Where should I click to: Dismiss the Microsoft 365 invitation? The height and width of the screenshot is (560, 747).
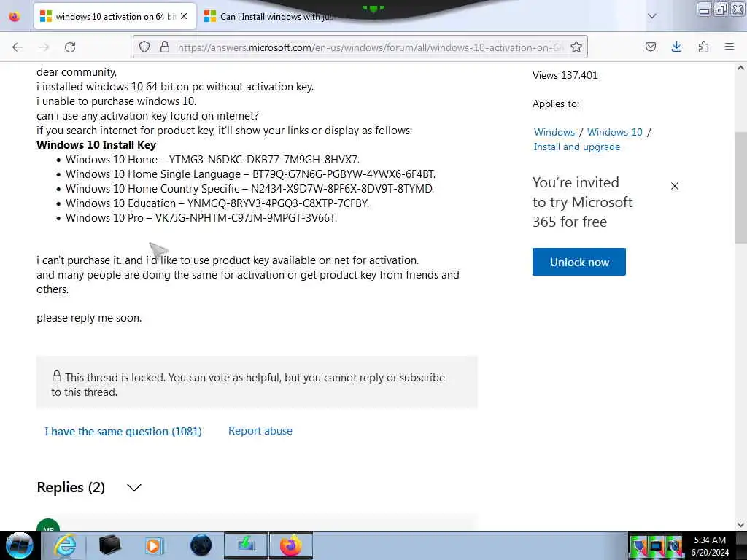click(675, 186)
